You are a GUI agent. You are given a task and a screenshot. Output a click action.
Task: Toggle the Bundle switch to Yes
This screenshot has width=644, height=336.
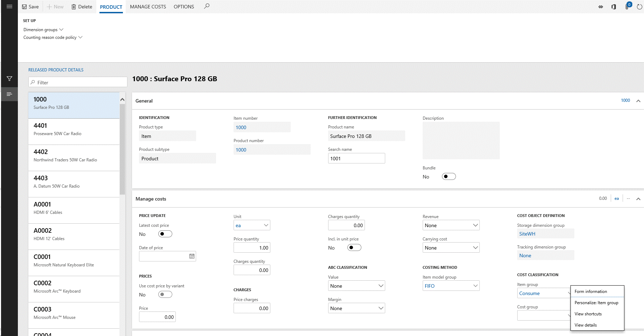click(449, 176)
